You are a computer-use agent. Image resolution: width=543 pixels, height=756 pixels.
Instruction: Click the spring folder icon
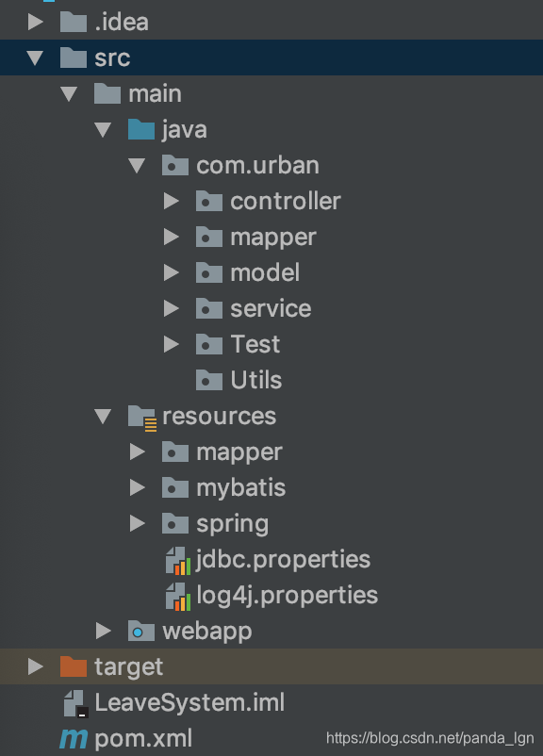tap(175, 523)
